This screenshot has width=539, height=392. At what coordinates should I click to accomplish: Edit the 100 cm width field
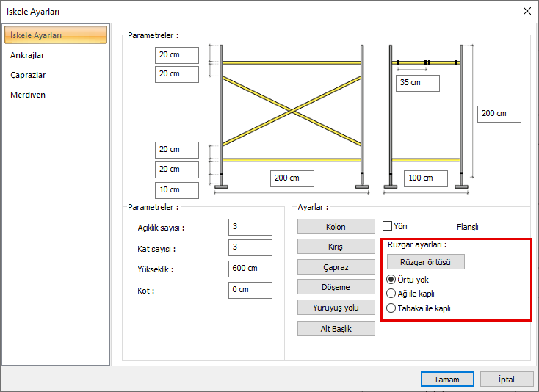click(x=426, y=178)
